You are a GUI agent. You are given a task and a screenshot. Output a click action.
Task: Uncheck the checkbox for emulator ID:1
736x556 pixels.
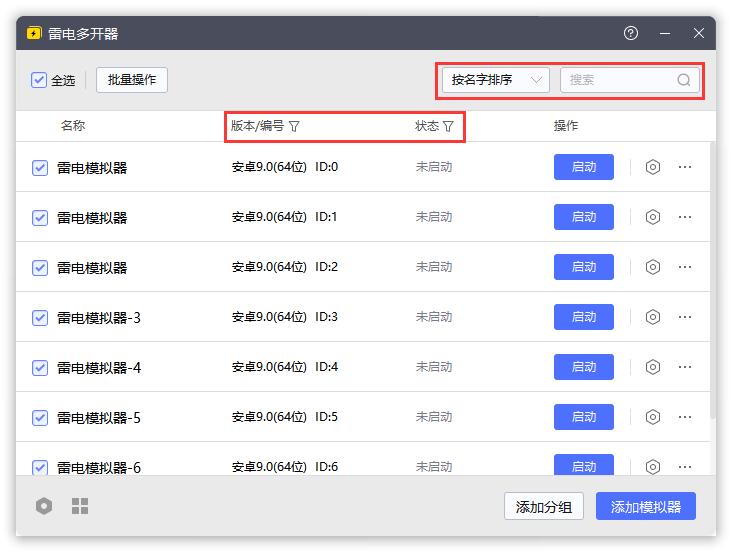[40, 218]
